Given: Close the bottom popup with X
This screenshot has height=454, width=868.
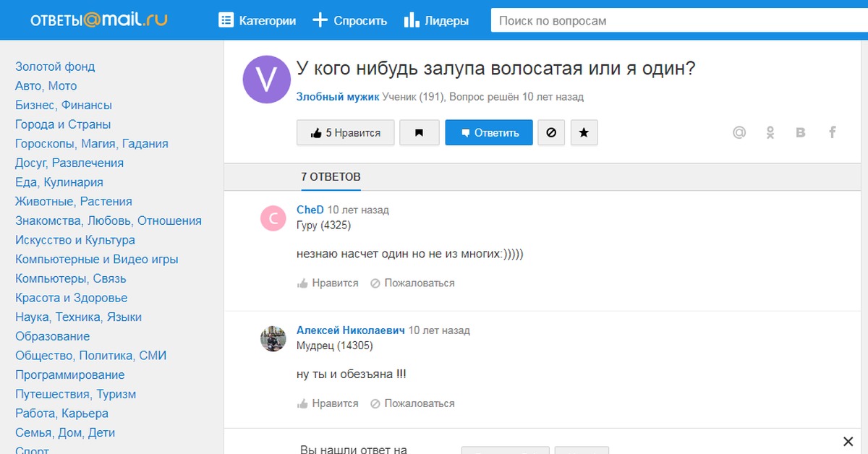Looking at the screenshot, I should [x=848, y=442].
